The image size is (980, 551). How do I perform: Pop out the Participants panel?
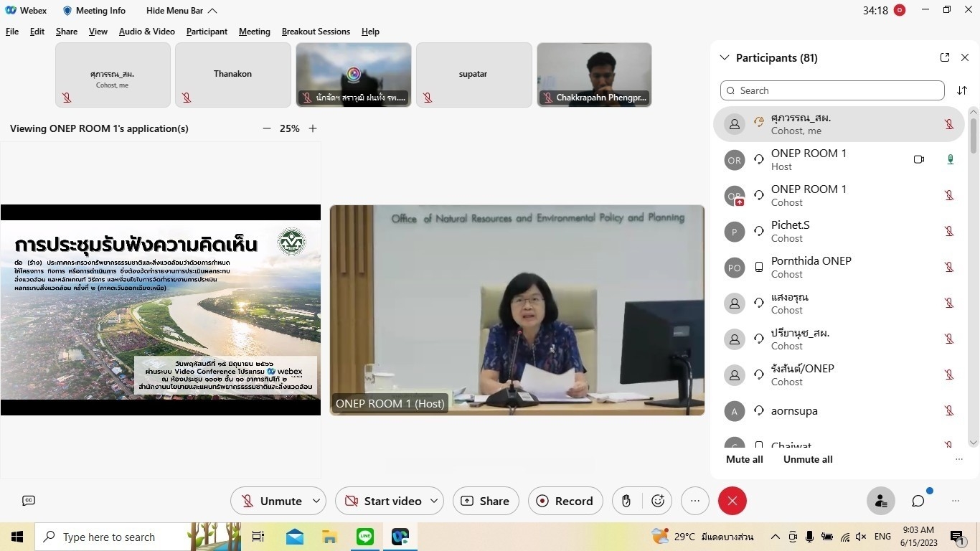(945, 57)
